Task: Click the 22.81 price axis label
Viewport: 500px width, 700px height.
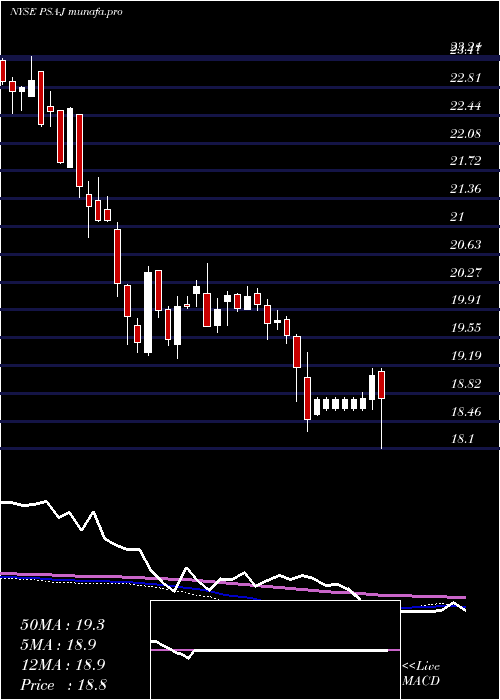Action: point(466,78)
